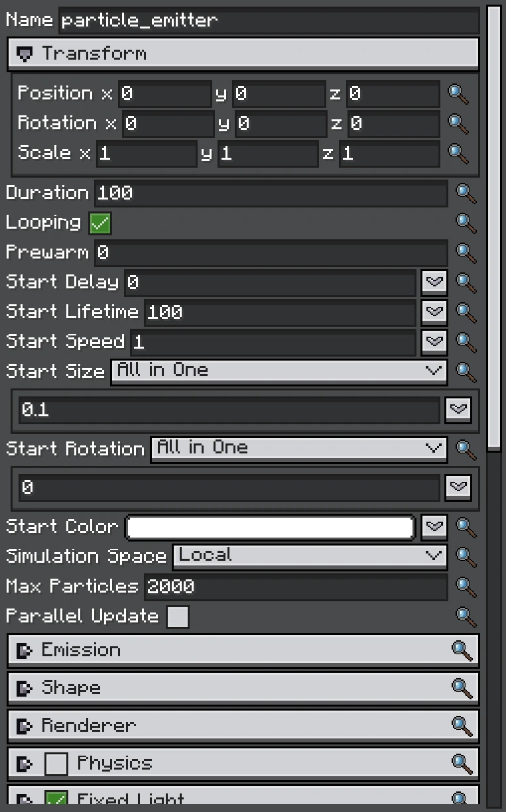Click magnifier icon beside Duration field
Screen dimensions: 506x812
pyautogui.click(x=466, y=194)
